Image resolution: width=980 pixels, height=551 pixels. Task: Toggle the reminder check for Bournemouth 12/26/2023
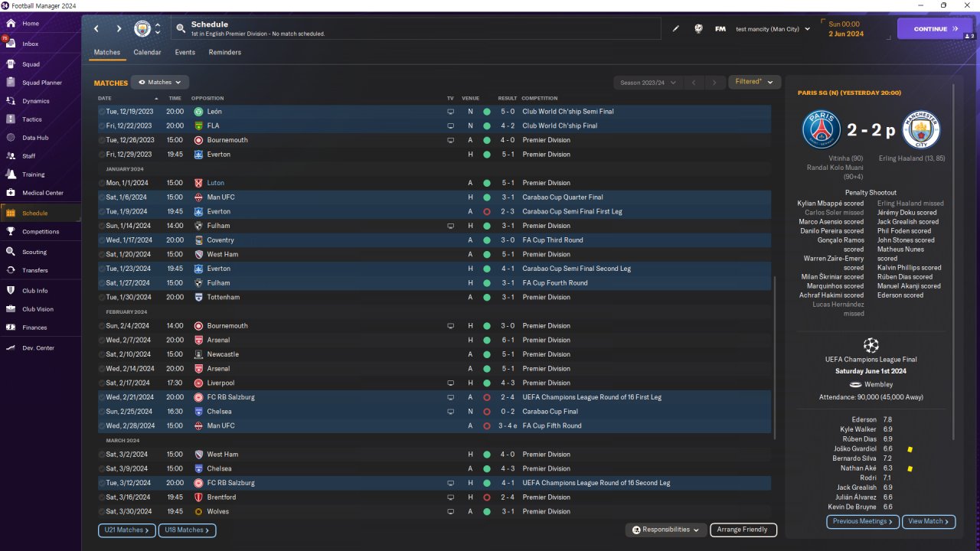(102, 140)
